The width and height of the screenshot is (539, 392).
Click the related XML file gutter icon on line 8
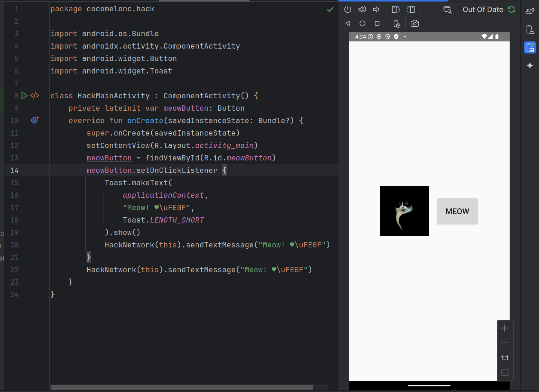coord(35,96)
